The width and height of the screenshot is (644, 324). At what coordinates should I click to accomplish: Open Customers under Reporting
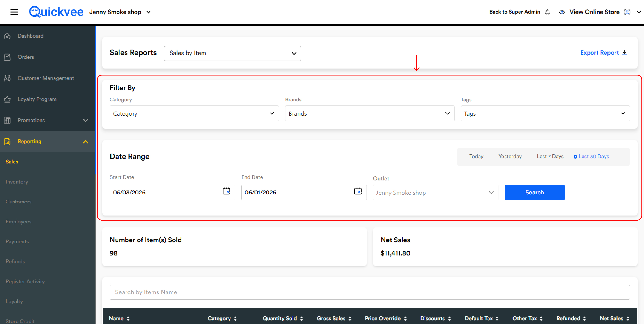18,202
